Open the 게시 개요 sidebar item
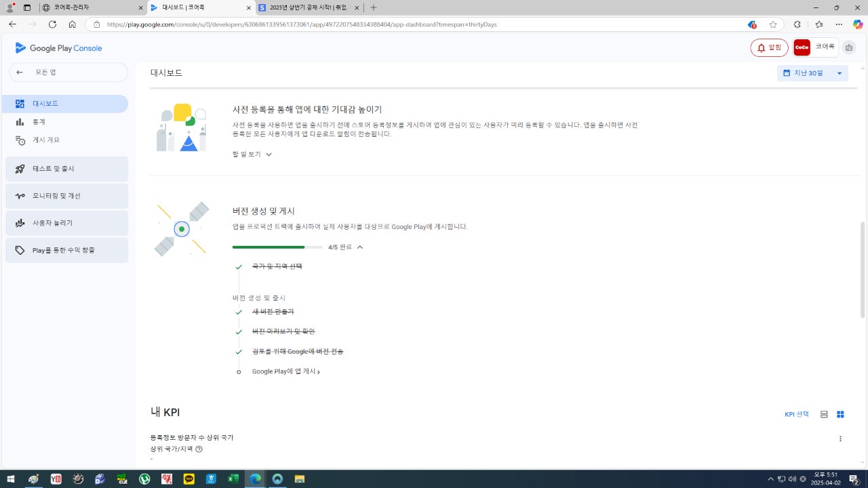 tap(46, 140)
